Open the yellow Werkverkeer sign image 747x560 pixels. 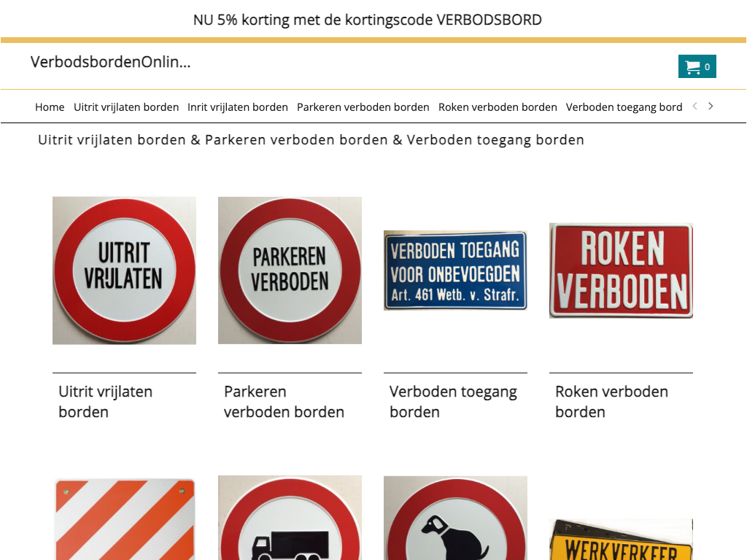pos(622,540)
